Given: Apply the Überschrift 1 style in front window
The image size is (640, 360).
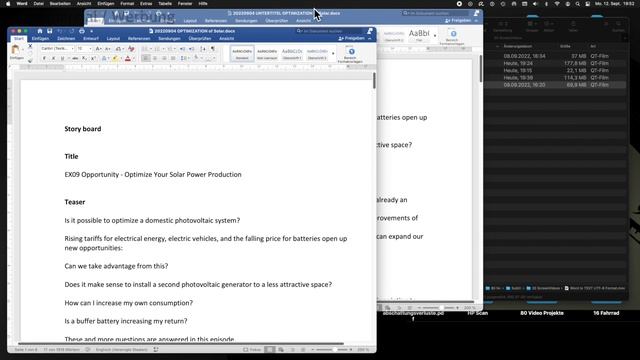Looking at the screenshot, I should click(292, 54).
